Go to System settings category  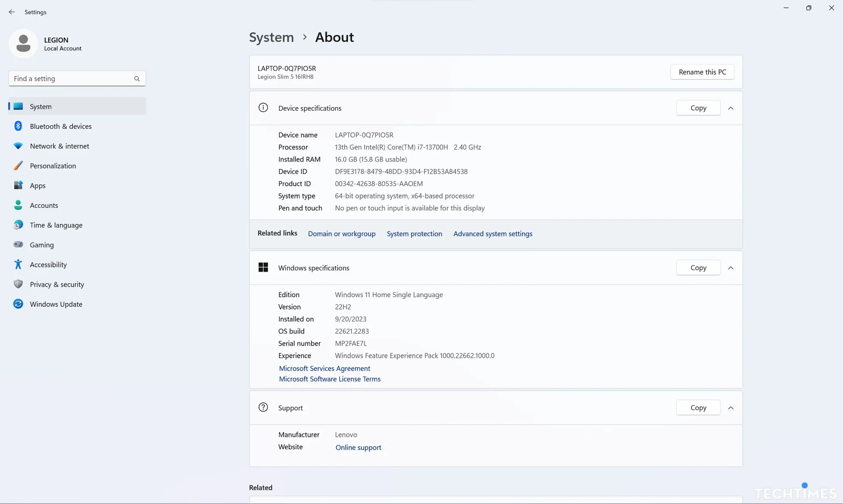click(77, 106)
